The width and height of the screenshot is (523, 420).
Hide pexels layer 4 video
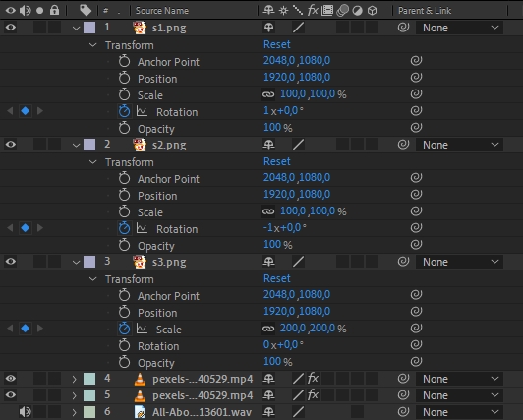pyautogui.click(x=11, y=379)
